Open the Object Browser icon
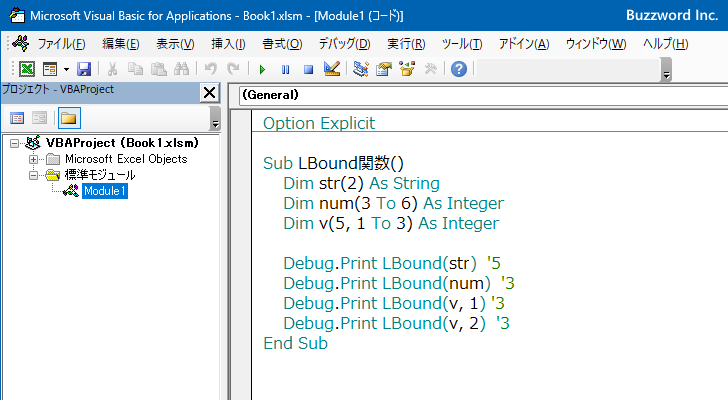The width and height of the screenshot is (728, 400). tap(407, 69)
